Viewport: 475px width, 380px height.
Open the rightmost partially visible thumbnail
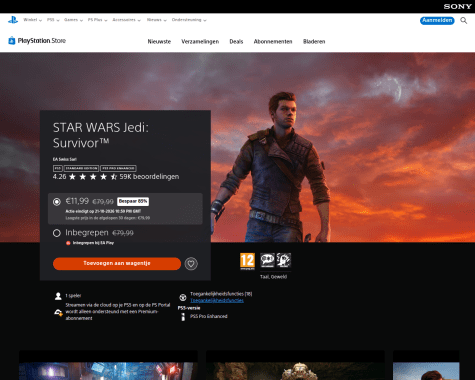tap(426, 365)
